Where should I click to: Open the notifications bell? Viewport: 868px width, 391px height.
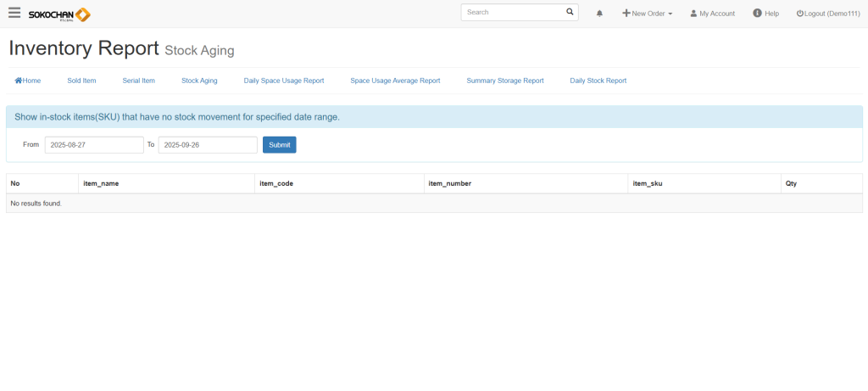click(x=600, y=14)
